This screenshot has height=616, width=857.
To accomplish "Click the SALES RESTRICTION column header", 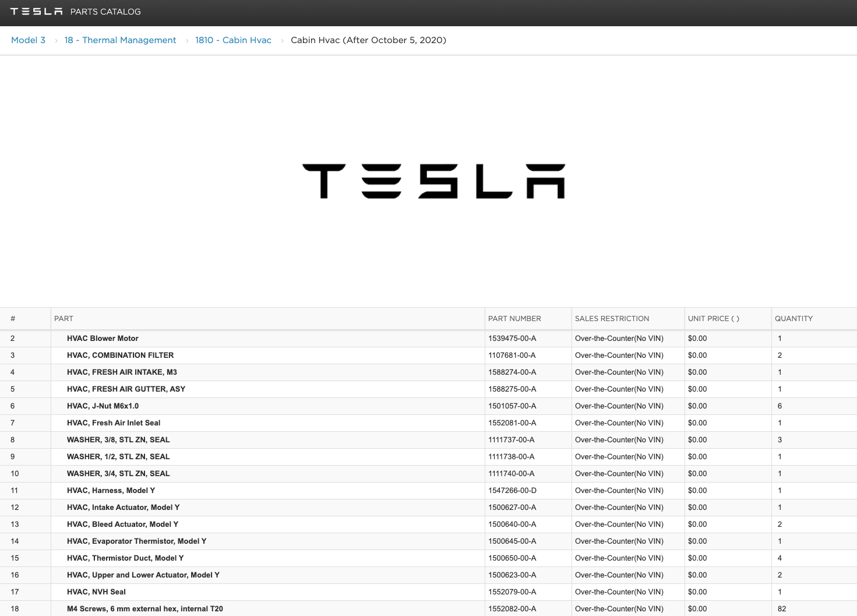I will (x=612, y=319).
